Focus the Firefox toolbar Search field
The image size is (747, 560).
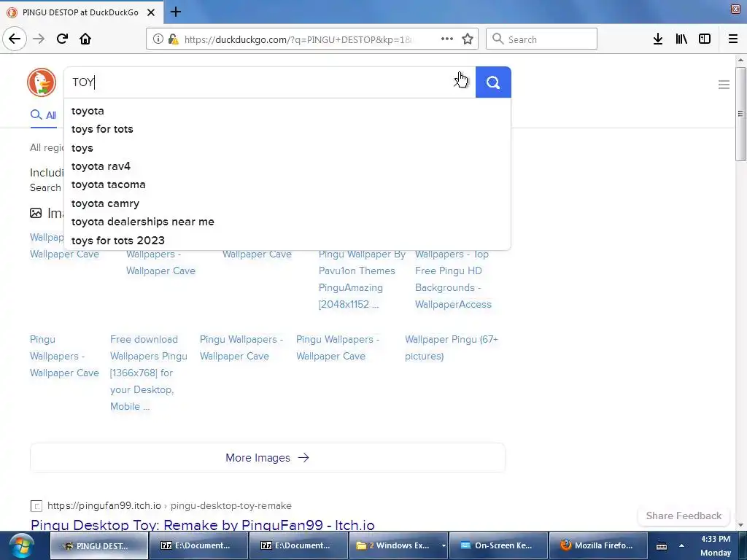(x=541, y=39)
